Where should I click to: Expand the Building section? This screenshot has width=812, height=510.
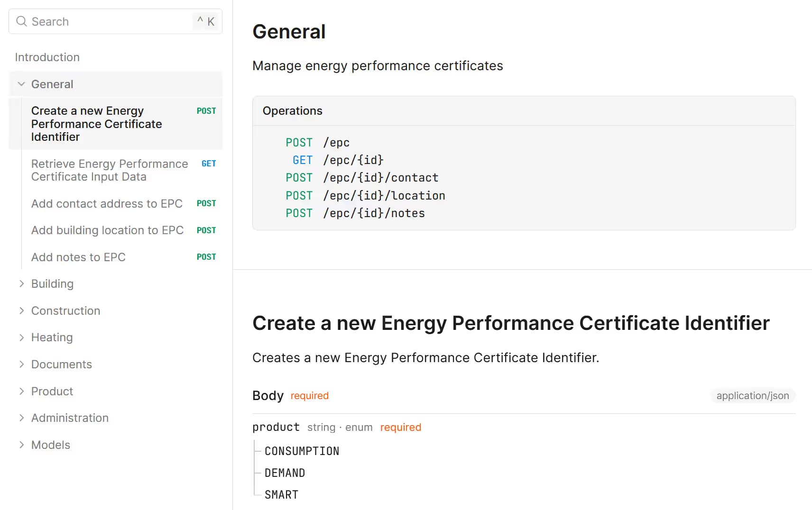click(22, 283)
